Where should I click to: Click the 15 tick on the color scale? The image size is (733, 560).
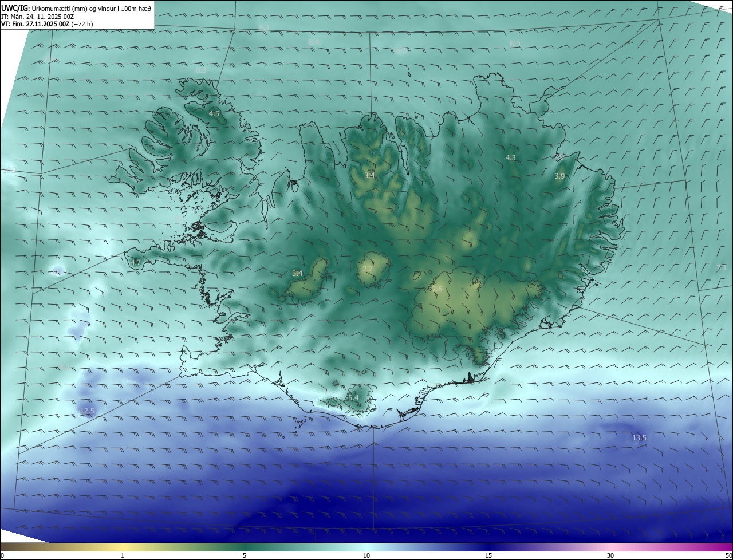coord(488,555)
